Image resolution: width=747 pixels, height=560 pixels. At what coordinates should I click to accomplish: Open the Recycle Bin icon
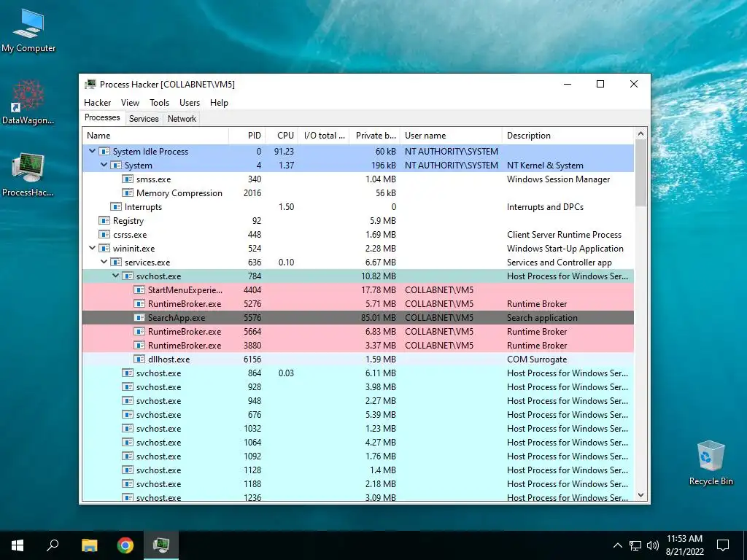(x=711, y=462)
